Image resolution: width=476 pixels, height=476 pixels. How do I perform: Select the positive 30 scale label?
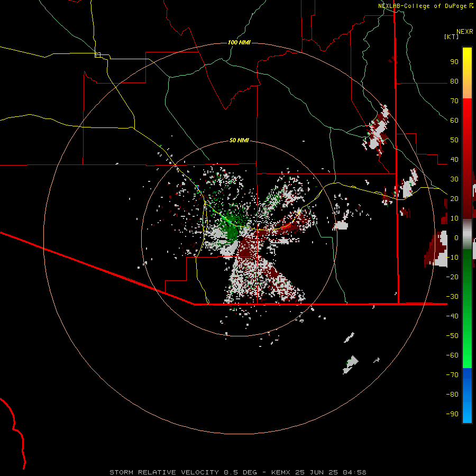point(454,179)
